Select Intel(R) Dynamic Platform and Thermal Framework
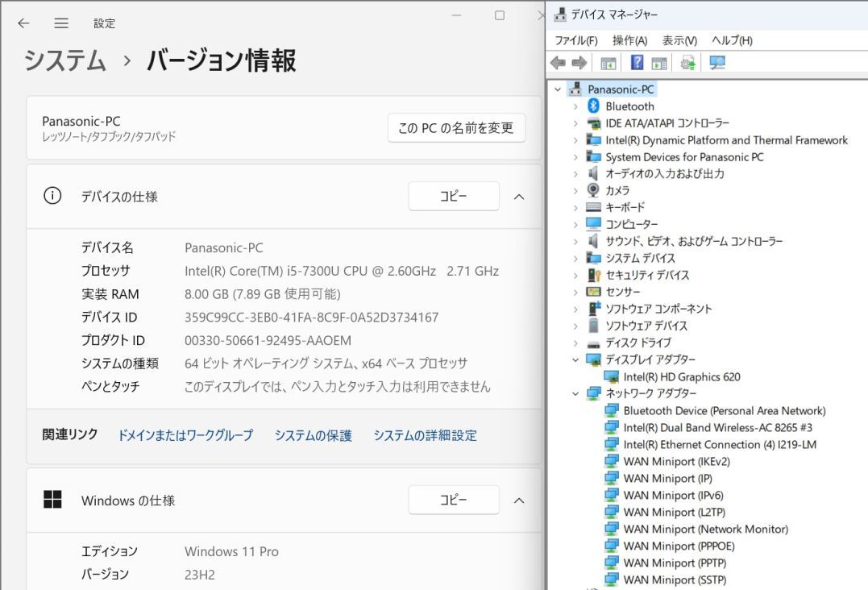868x590 pixels. pyautogui.click(x=726, y=140)
